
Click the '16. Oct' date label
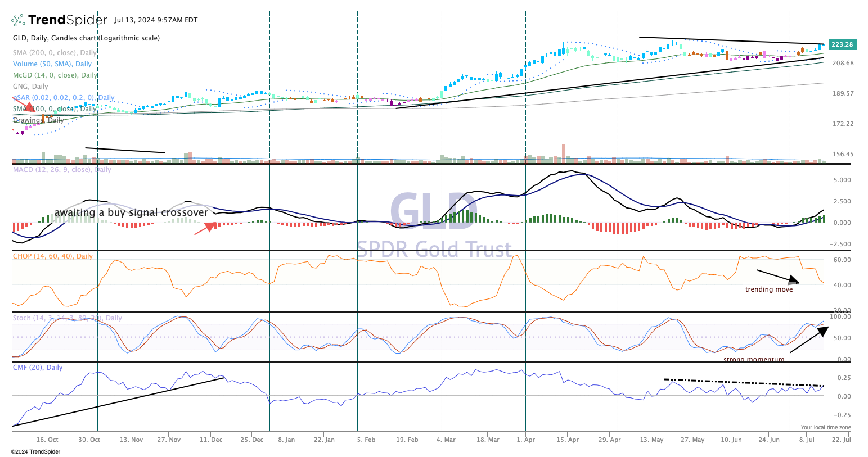[47, 440]
